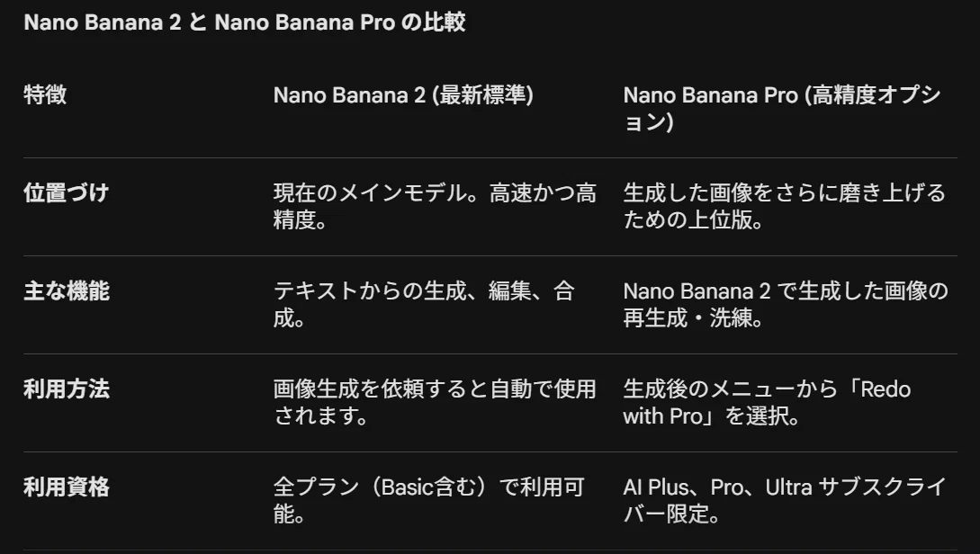Click the Redo with Pro text cell
This screenshot has height=554, width=980.
(767, 402)
